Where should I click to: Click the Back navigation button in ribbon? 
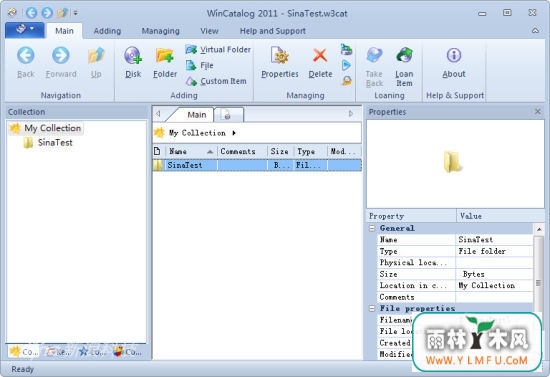tap(26, 63)
